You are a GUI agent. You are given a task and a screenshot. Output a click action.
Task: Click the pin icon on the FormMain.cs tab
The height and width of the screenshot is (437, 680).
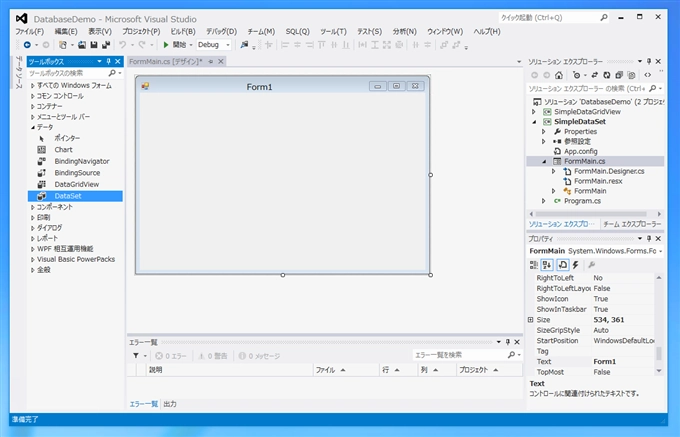(211, 62)
